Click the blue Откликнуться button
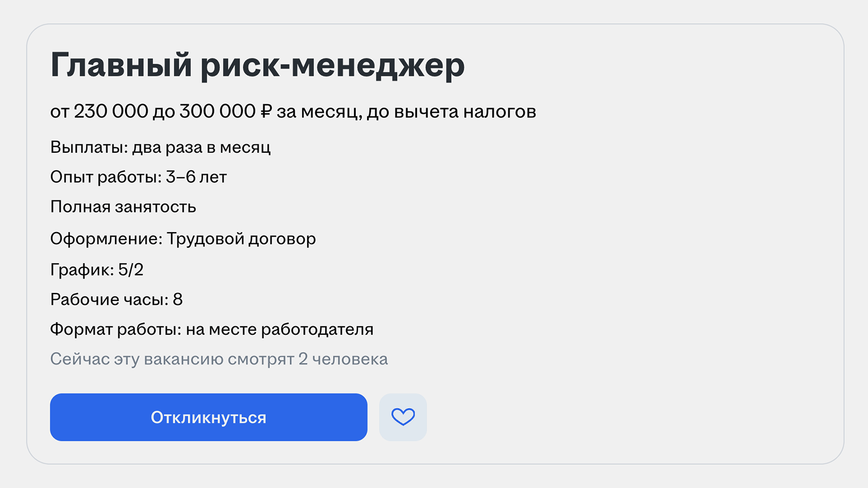This screenshot has width=868, height=488. click(209, 418)
